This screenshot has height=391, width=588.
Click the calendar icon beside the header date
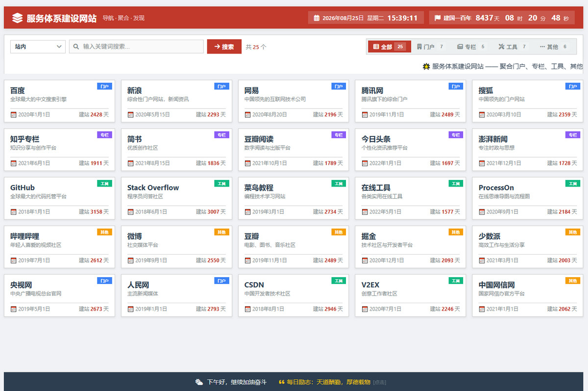[317, 18]
